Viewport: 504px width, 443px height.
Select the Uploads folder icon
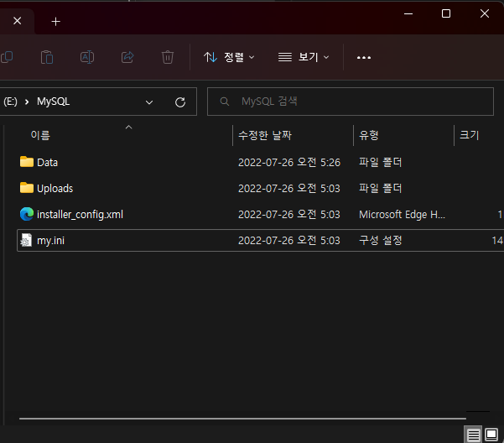26,188
